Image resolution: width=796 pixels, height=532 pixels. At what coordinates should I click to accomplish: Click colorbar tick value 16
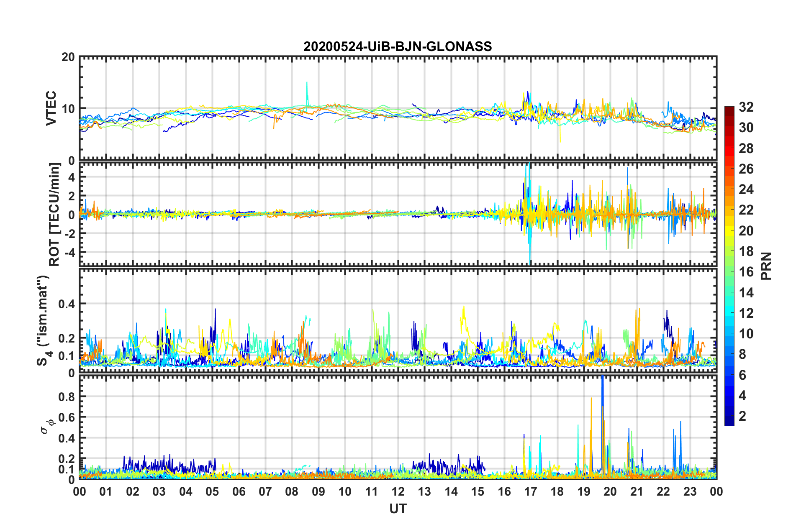(746, 272)
